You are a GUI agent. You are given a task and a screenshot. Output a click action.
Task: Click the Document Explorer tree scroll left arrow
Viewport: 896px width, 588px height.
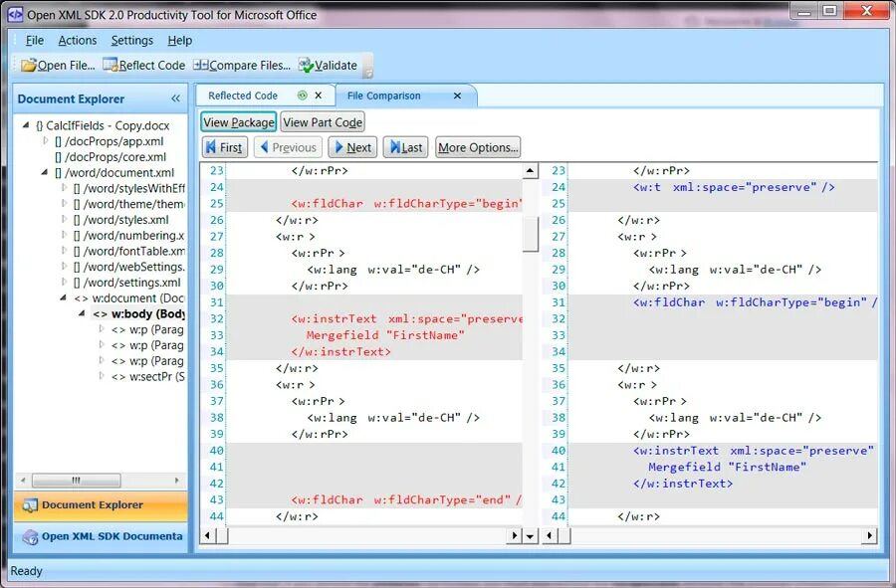(x=23, y=481)
